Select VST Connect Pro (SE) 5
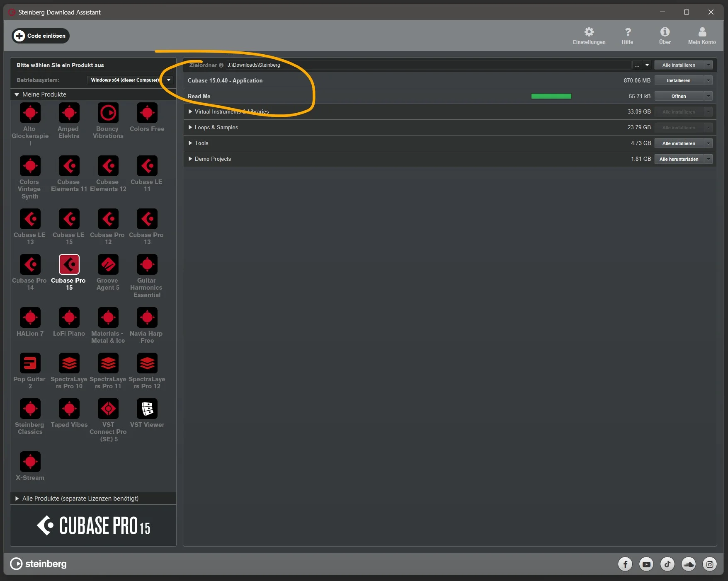728x581 pixels. [x=108, y=409]
